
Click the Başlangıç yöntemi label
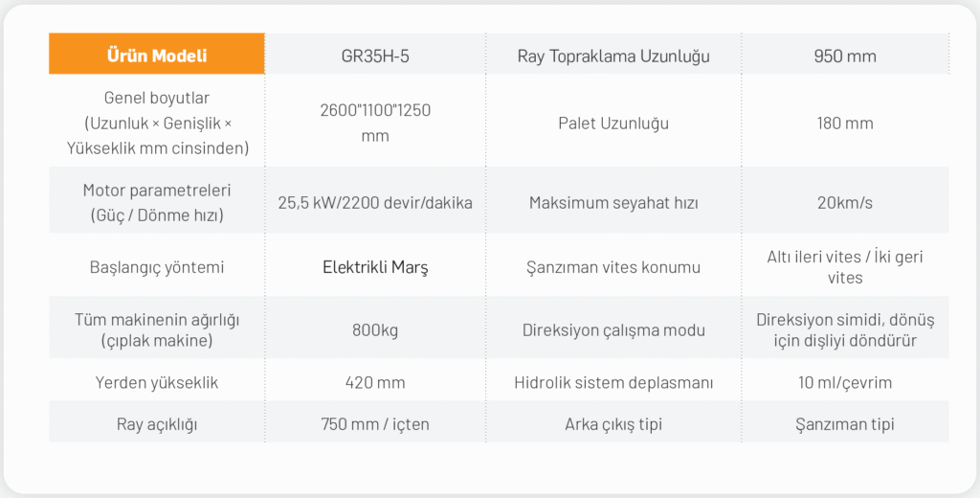[x=157, y=267]
